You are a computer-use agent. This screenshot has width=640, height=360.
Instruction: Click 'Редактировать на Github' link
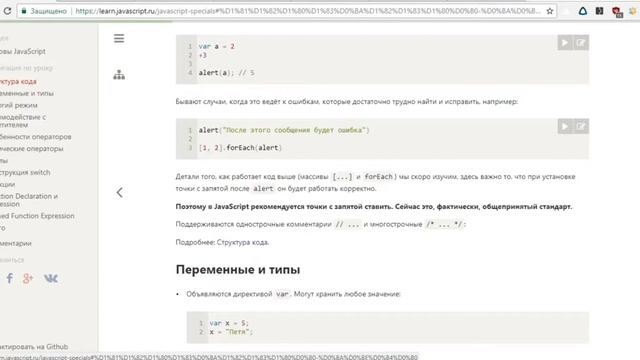[x=34, y=347]
